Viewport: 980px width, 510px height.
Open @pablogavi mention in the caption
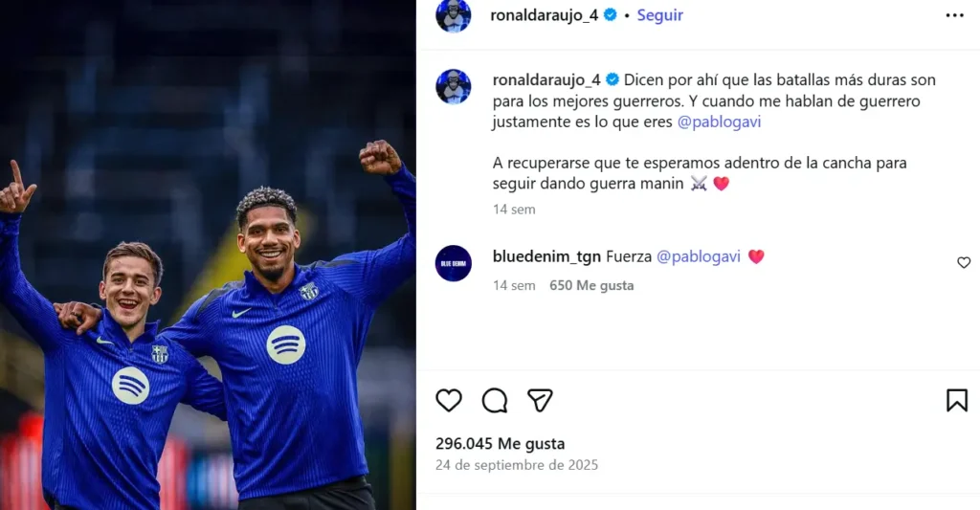click(x=720, y=122)
